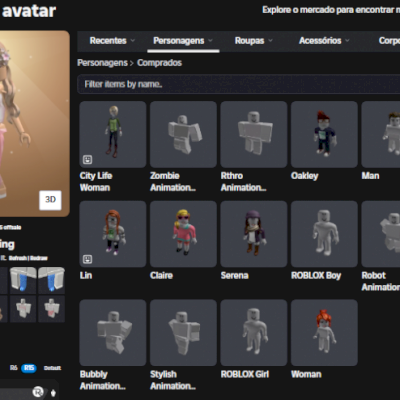Toggle the 3D avatar preview button
400x400 pixels.
point(50,200)
